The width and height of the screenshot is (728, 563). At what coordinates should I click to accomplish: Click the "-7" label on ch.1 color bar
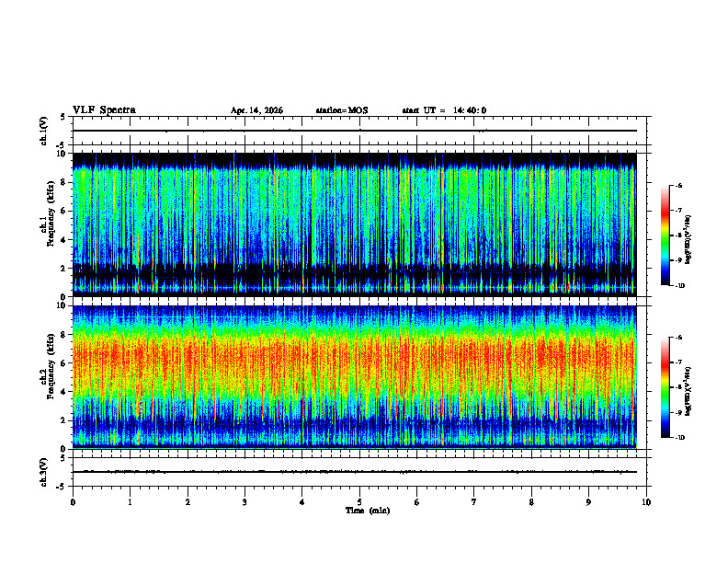click(x=678, y=211)
